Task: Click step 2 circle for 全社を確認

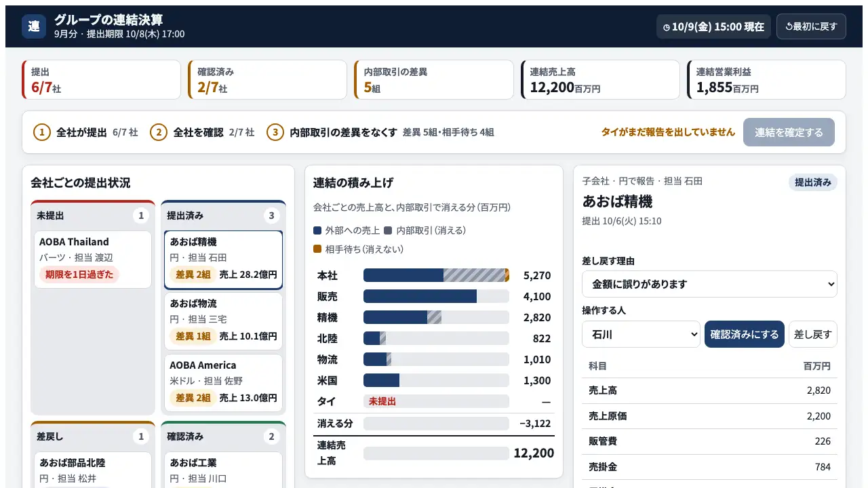Action: [x=159, y=132]
